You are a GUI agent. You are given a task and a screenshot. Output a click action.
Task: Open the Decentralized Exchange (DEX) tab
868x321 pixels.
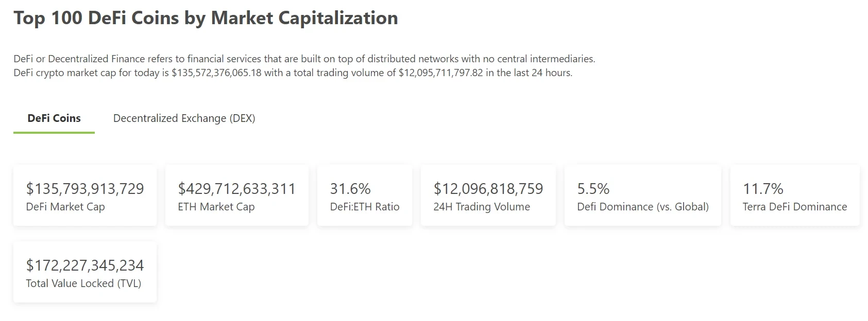184,118
